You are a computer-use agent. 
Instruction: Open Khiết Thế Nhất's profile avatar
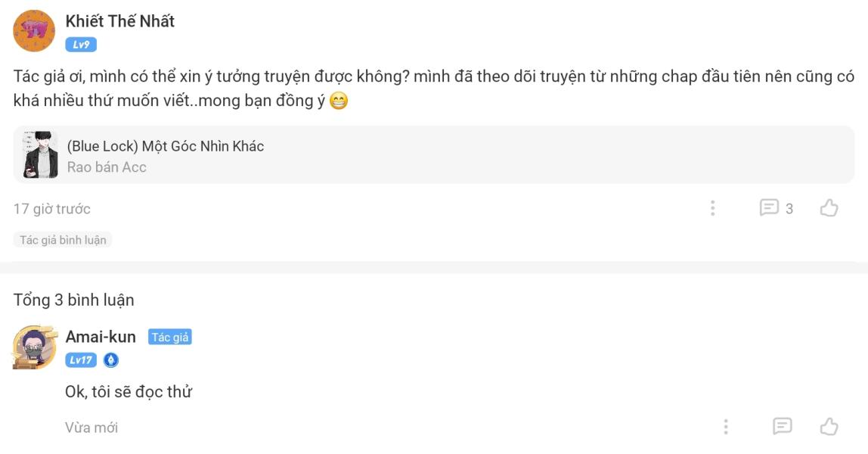(x=34, y=31)
